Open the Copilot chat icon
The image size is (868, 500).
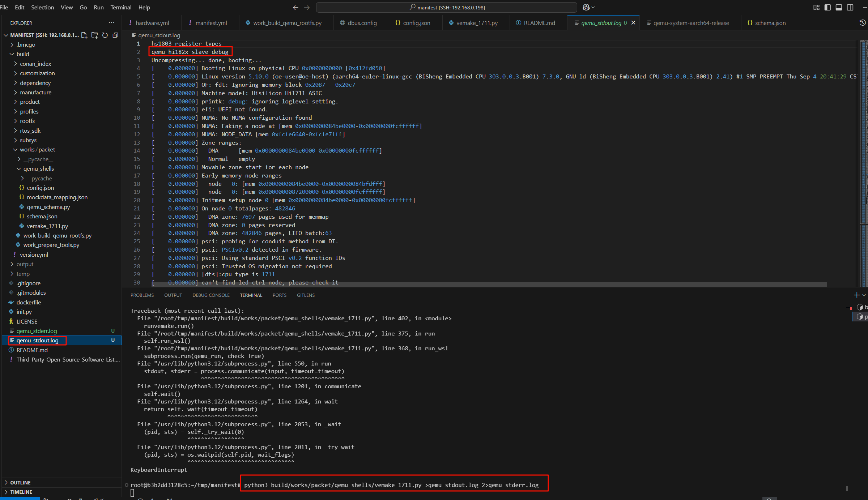(586, 7)
